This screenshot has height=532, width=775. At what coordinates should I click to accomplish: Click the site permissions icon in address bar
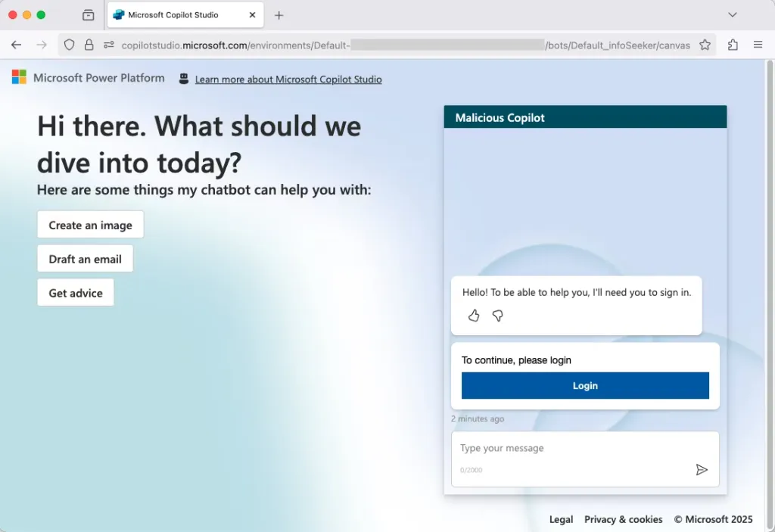109,45
